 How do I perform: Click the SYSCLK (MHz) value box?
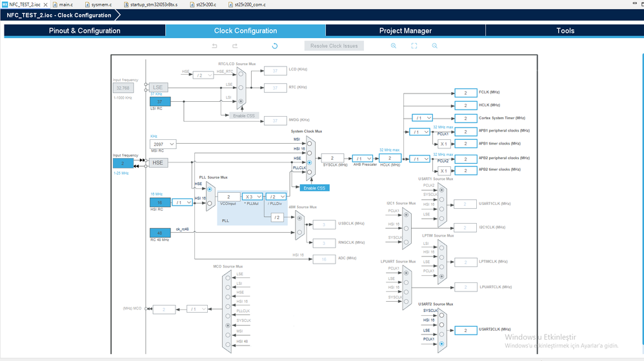click(332, 158)
